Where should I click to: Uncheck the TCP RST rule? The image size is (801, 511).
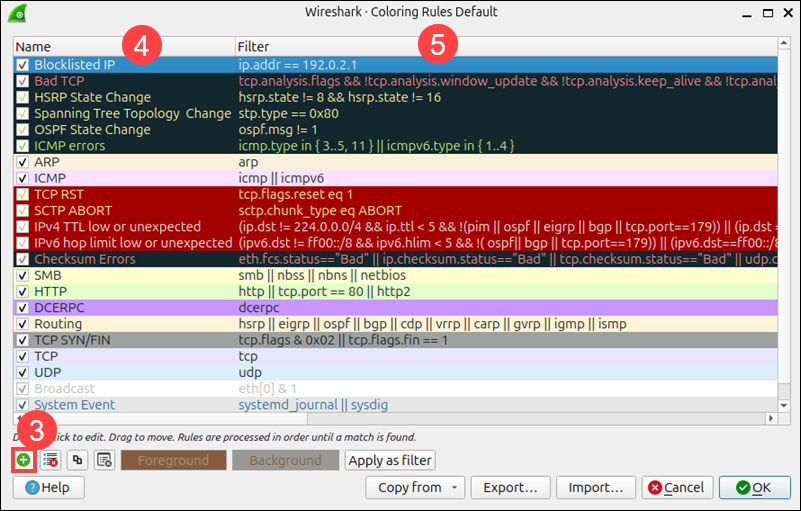click(x=22, y=195)
